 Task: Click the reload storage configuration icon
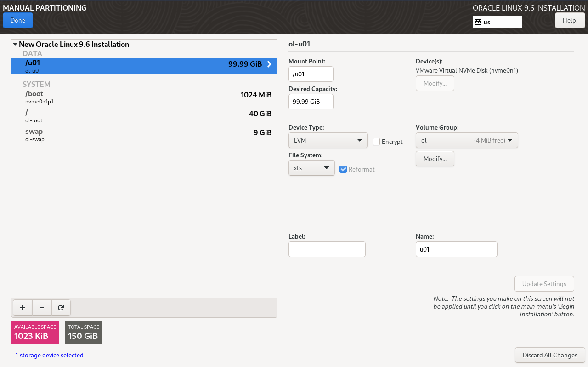[x=61, y=308]
